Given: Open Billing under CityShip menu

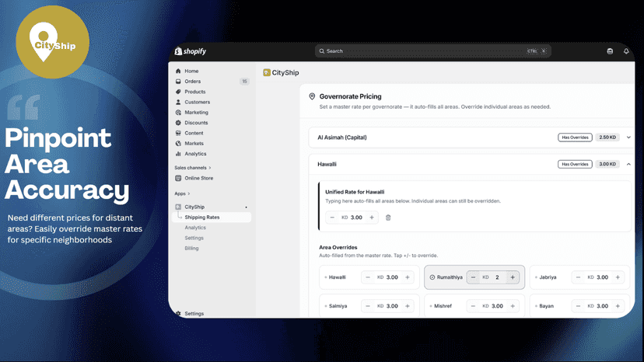Looking at the screenshot, I should coord(191,249).
